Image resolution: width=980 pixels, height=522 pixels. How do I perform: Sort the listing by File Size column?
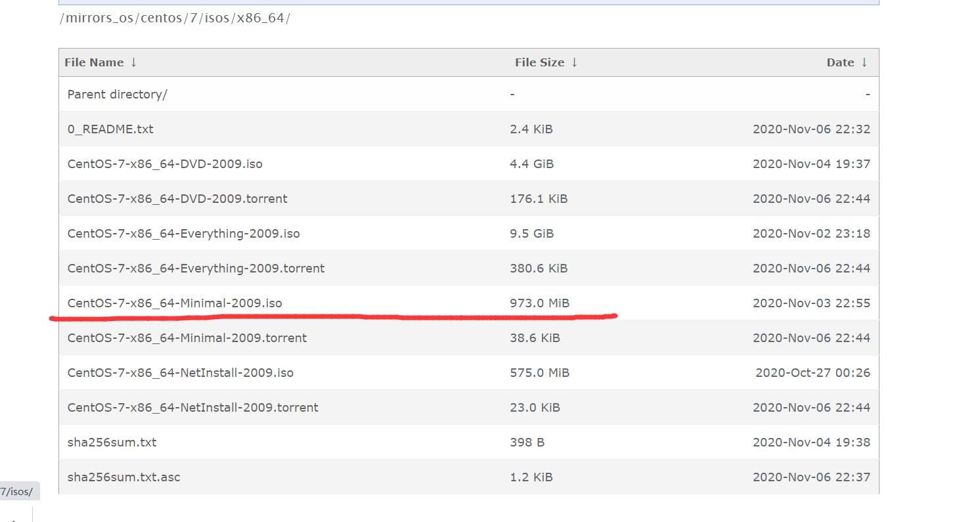539,62
